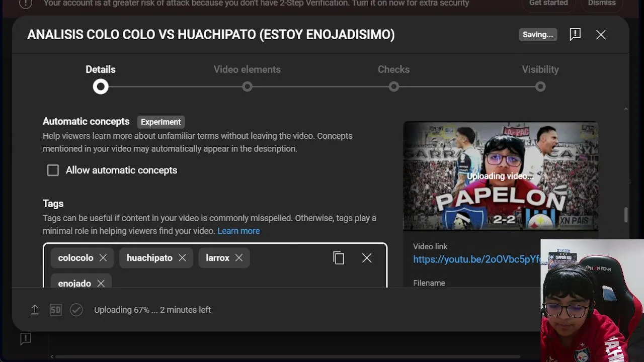Click the Details step circle marker
Image resolution: width=644 pixels, height=362 pixels.
(x=101, y=87)
